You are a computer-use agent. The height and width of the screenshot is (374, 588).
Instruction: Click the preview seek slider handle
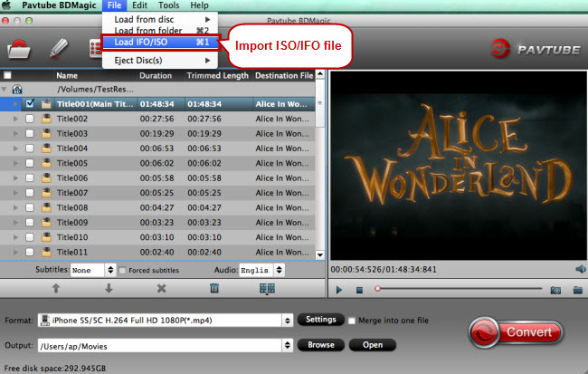tap(377, 289)
